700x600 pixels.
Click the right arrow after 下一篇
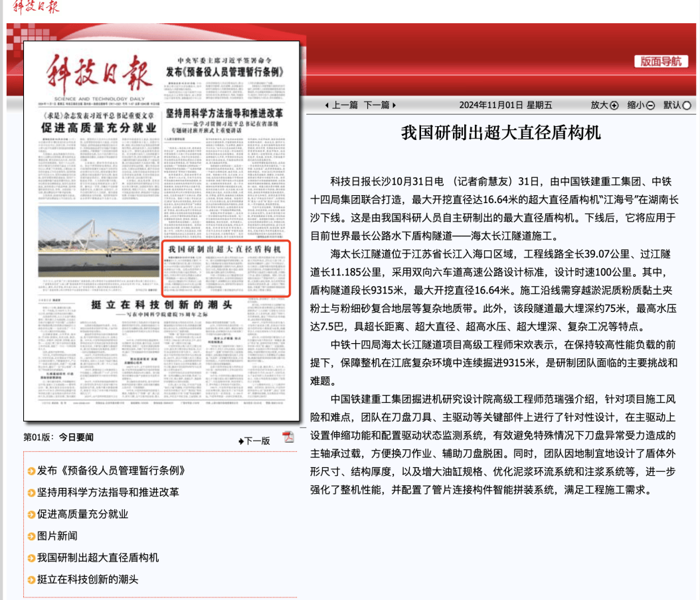394,106
